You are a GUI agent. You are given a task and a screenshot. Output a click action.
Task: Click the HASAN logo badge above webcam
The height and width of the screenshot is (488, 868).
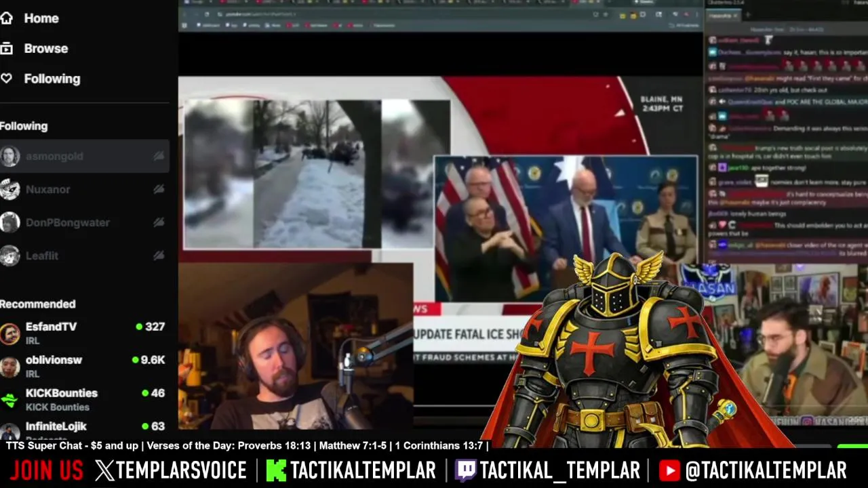708,284
